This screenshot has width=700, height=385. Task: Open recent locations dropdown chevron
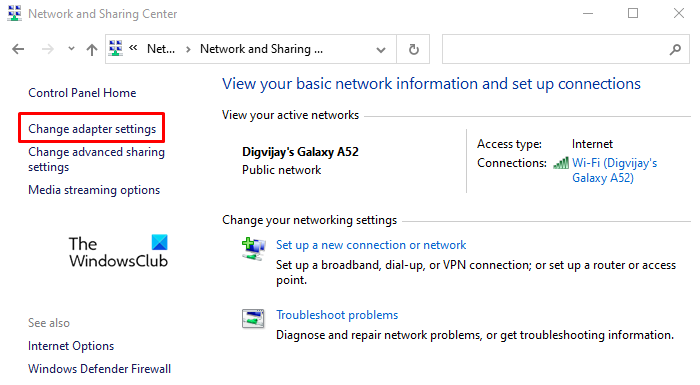tap(71, 49)
